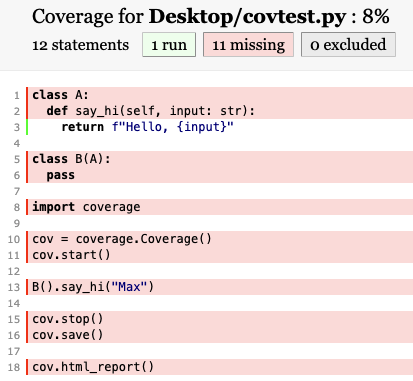Click the "def say_hi" code line
This screenshot has height=381, width=413.
[220, 111]
